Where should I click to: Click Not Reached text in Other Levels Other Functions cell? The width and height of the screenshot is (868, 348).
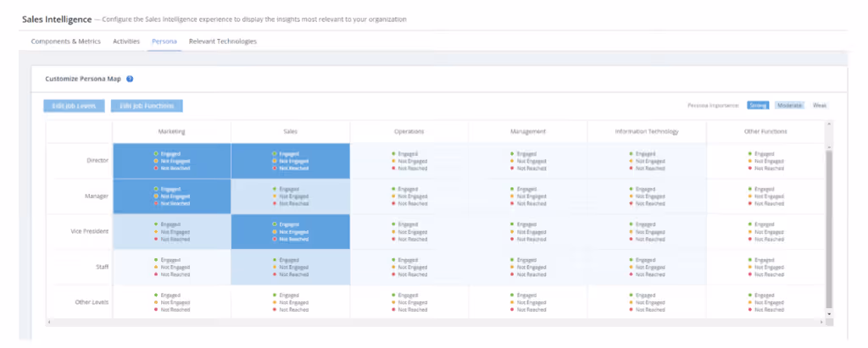click(770, 310)
